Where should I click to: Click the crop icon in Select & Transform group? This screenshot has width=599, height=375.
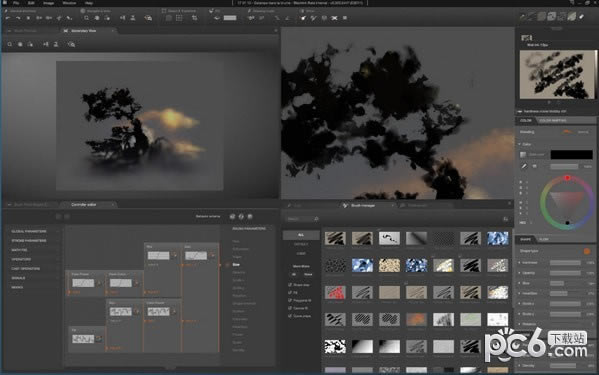[x=194, y=18]
